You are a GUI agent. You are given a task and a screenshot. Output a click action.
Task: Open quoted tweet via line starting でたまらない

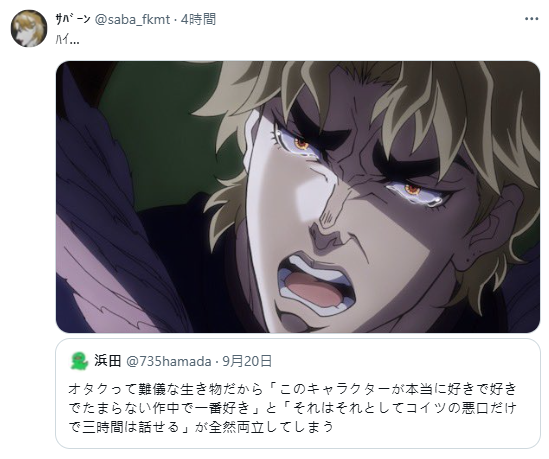coord(292,408)
